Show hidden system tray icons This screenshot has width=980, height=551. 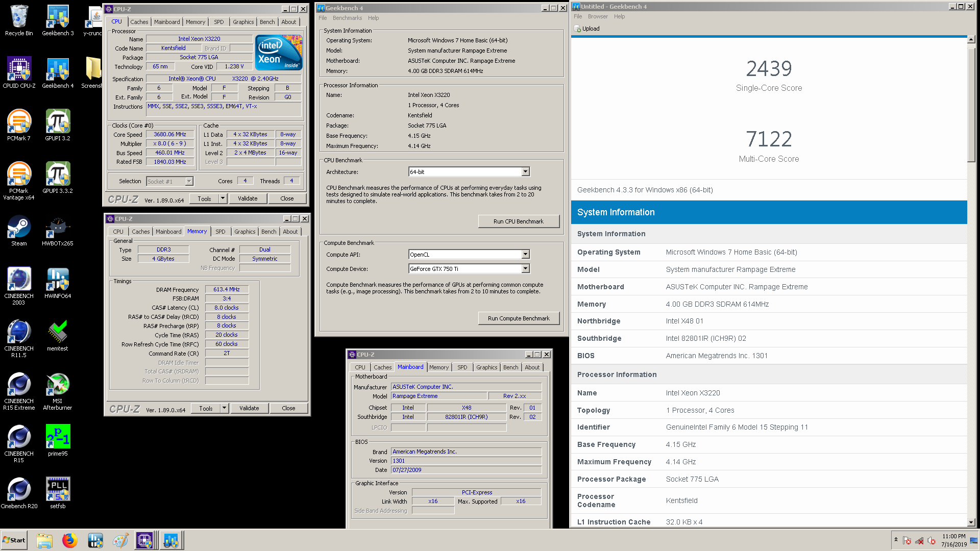click(896, 540)
